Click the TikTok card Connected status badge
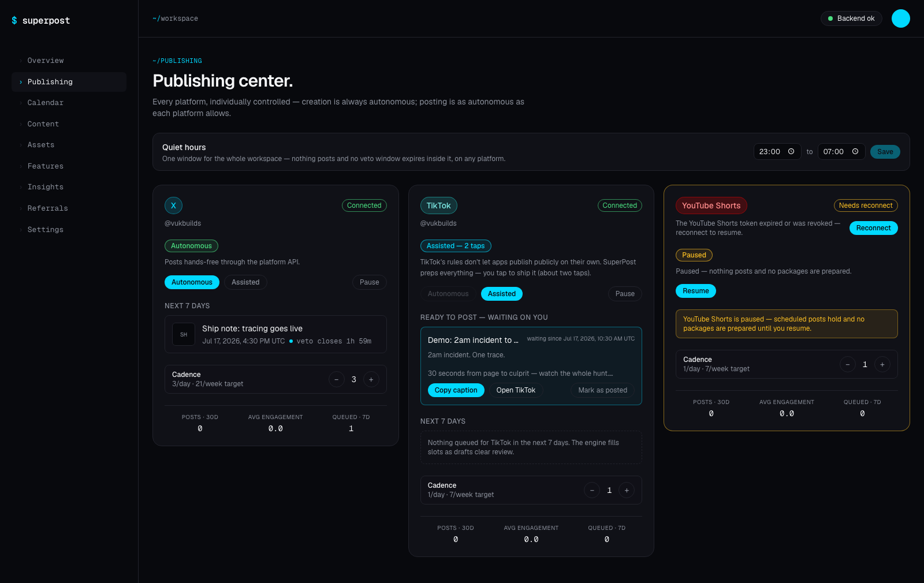This screenshot has height=583, width=924. point(620,205)
